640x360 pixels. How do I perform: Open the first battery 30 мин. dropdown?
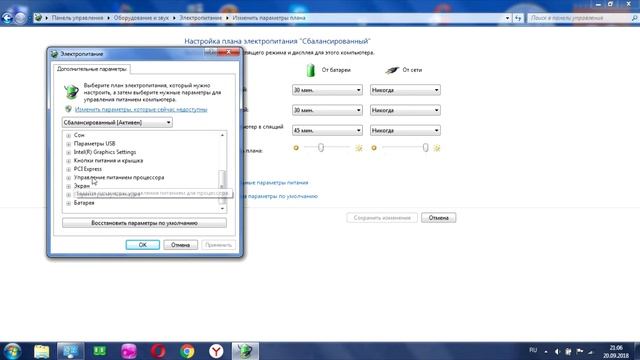(x=327, y=90)
